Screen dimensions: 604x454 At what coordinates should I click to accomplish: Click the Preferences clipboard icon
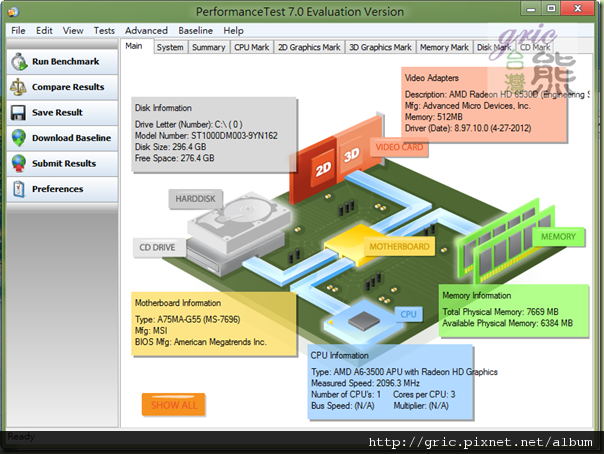(x=18, y=189)
